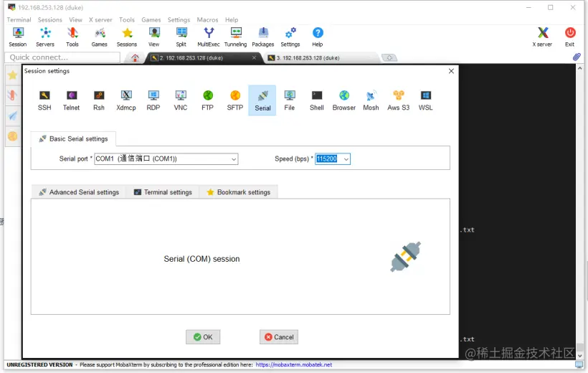Switch to tab 2. 192.168.253.128 (duke)
The image size is (588, 373).
tap(202, 58)
